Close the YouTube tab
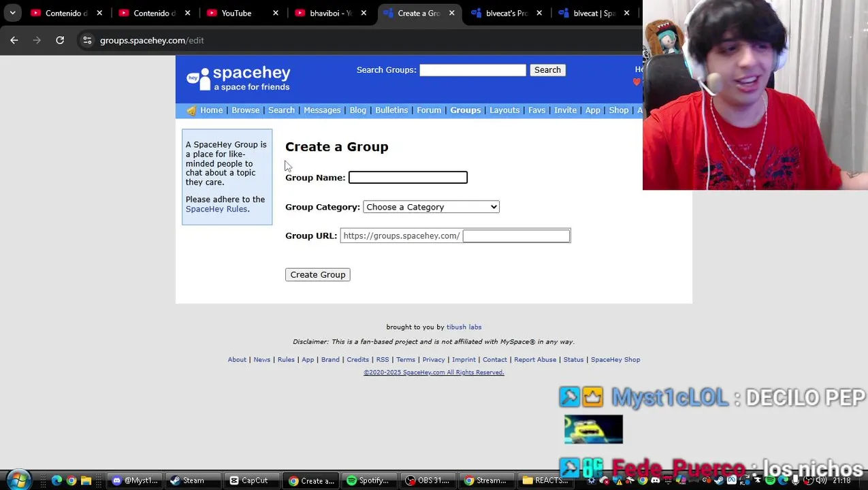This screenshot has height=490, width=868. coord(276,13)
